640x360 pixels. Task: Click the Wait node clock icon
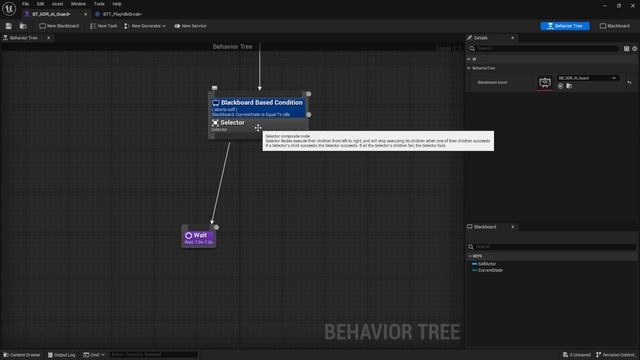[189, 236]
